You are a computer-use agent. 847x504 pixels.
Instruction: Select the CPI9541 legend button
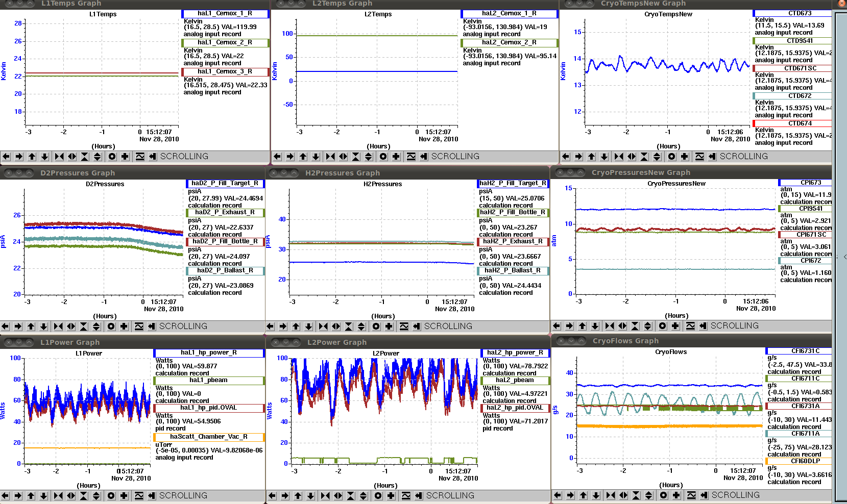pos(805,209)
